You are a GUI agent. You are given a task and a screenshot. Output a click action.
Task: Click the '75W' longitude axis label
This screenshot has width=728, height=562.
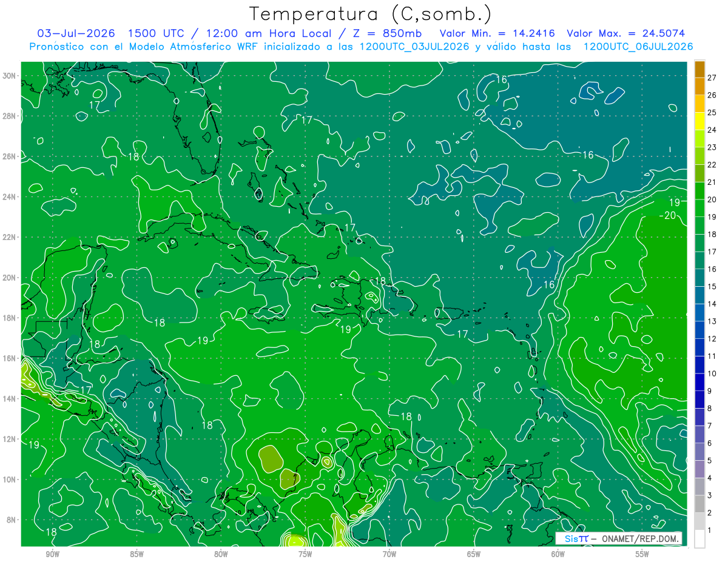click(305, 554)
